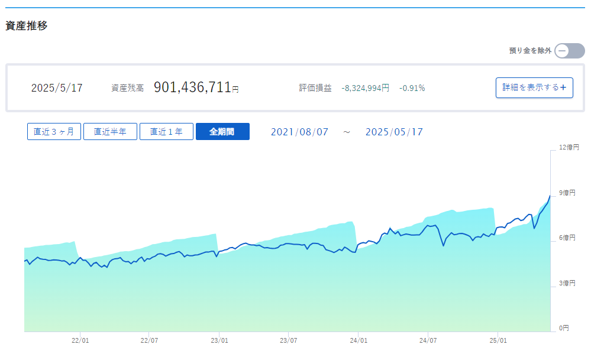Click the 資産残高 amount 901,436,711円

pyautogui.click(x=196, y=87)
